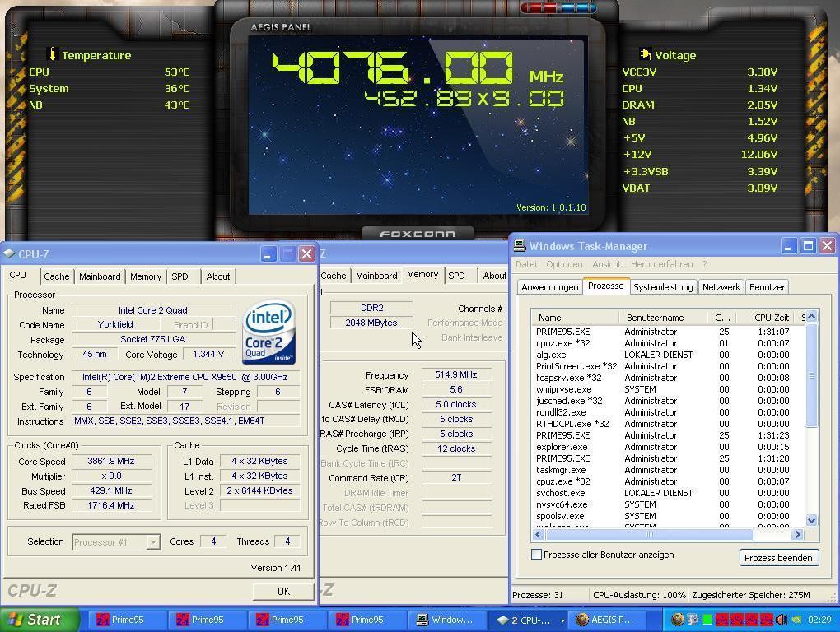
Task: Click the Task-Manager title bar computer icon
Action: [520, 245]
